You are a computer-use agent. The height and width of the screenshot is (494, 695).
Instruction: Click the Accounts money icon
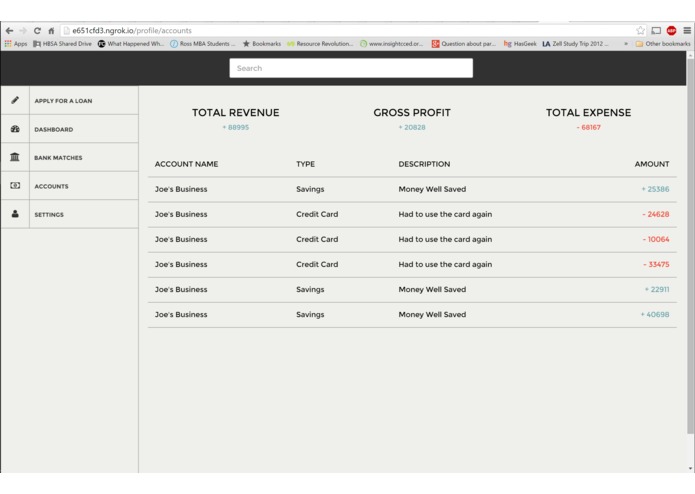(15, 186)
